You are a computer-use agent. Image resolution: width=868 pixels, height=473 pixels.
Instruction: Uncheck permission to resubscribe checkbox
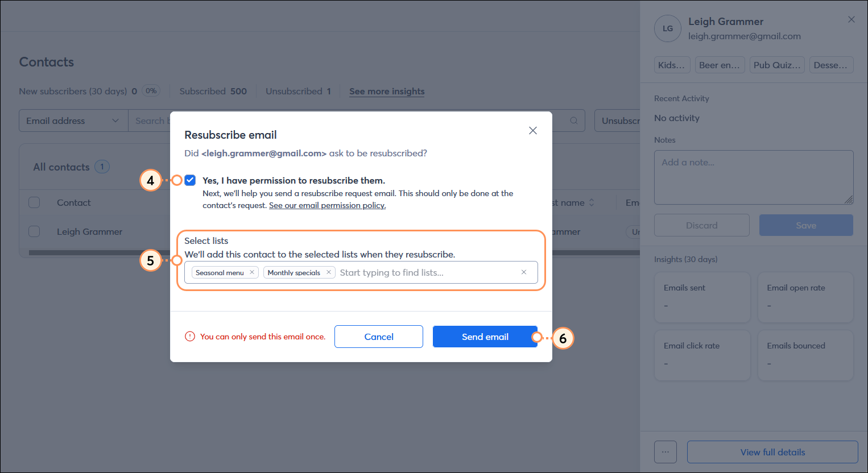190,180
